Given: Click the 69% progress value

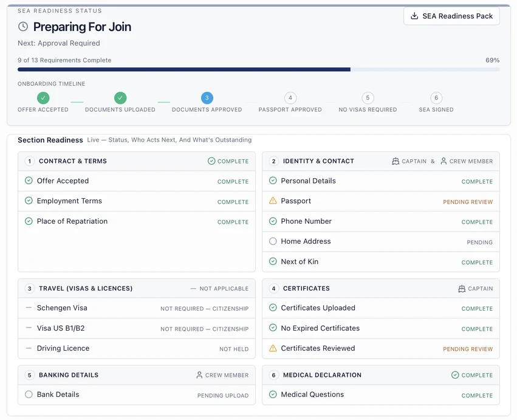Looking at the screenshot, I should 492,60.
